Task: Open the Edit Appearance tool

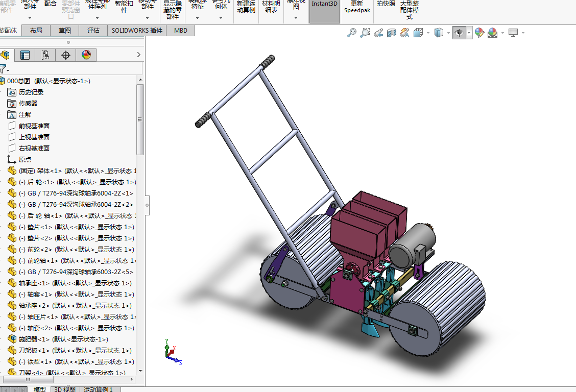Action: 479,33
